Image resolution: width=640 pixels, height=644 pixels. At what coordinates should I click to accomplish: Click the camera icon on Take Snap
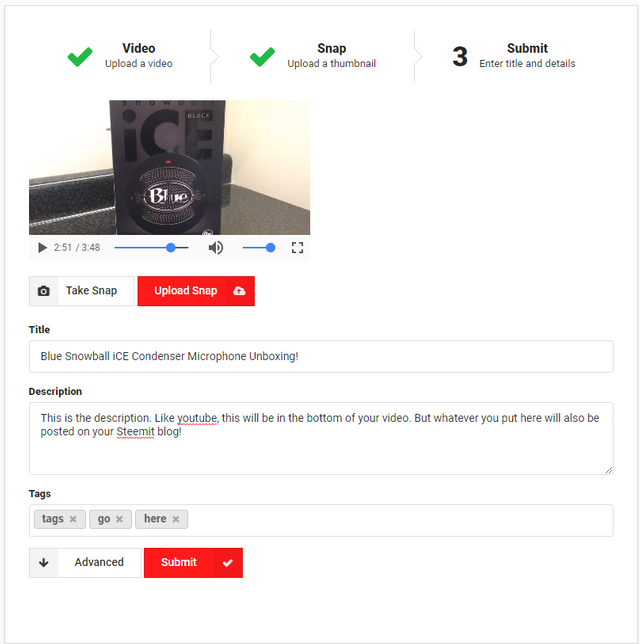[x=44, y=291]
